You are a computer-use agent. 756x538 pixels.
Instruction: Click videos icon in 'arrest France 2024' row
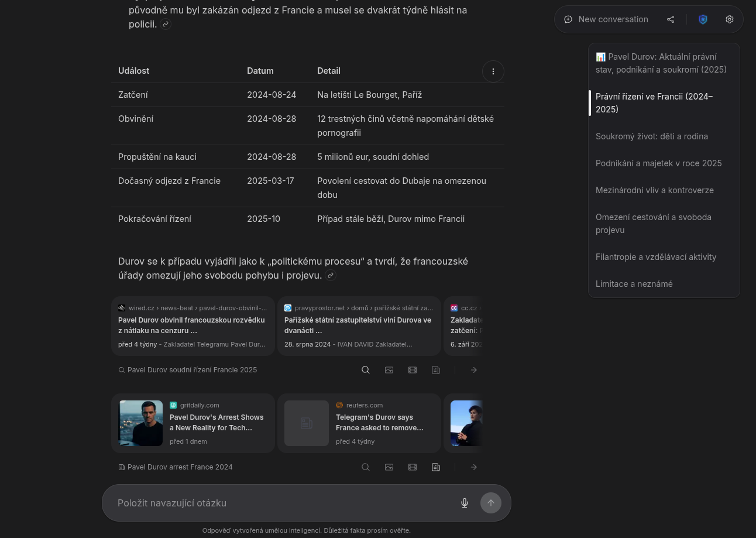tap(413, 467)
